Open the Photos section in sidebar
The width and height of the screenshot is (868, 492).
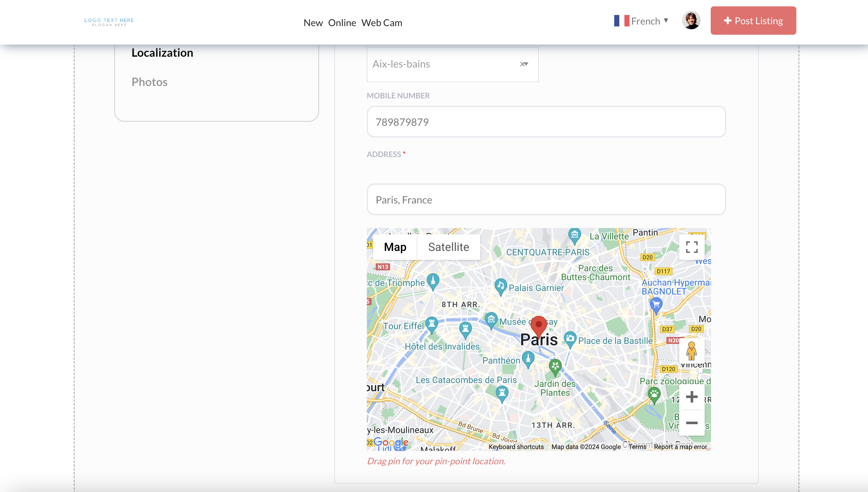coord(149,82)
